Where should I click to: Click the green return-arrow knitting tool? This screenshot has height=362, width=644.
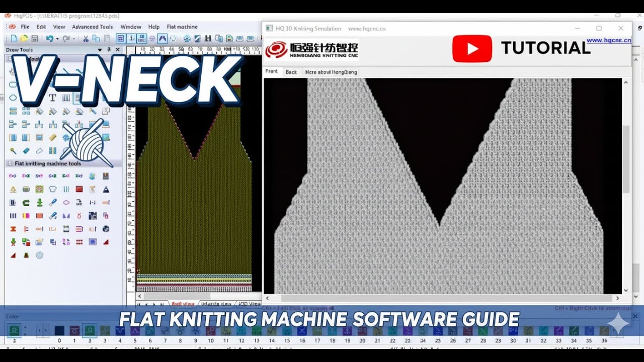(26, 203)
